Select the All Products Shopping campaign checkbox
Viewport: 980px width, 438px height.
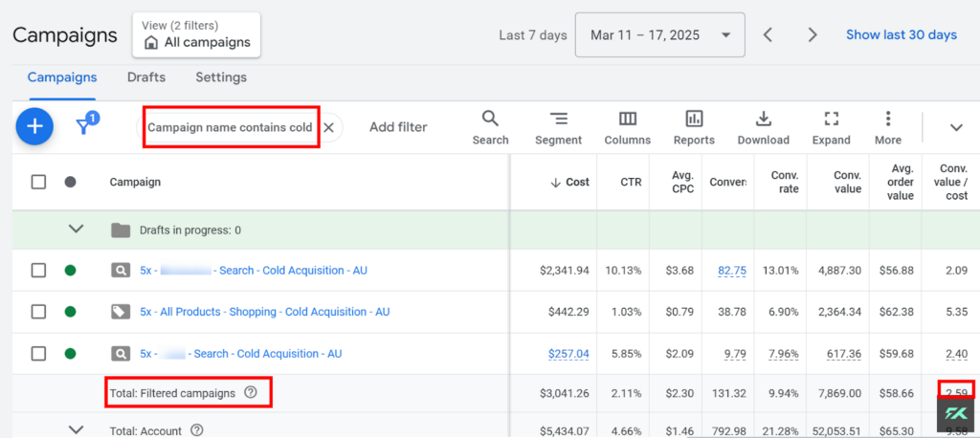click(x=38, y=312)
